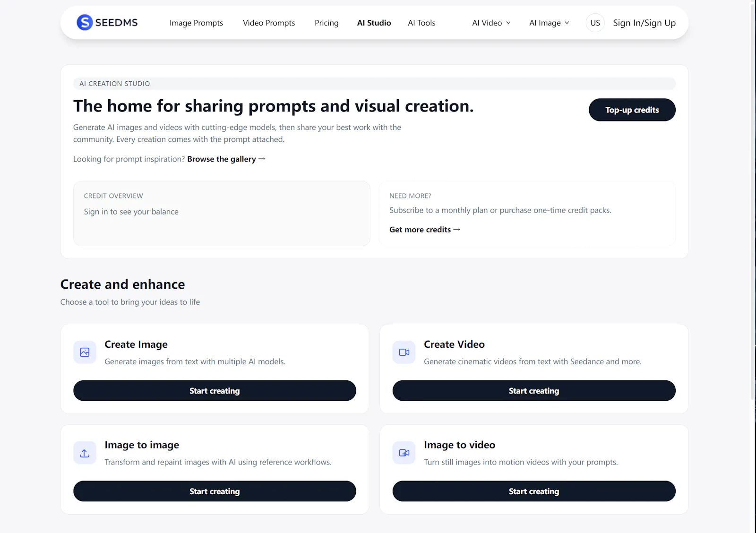Select the AI Studio nav item

(x=374, y=23)
